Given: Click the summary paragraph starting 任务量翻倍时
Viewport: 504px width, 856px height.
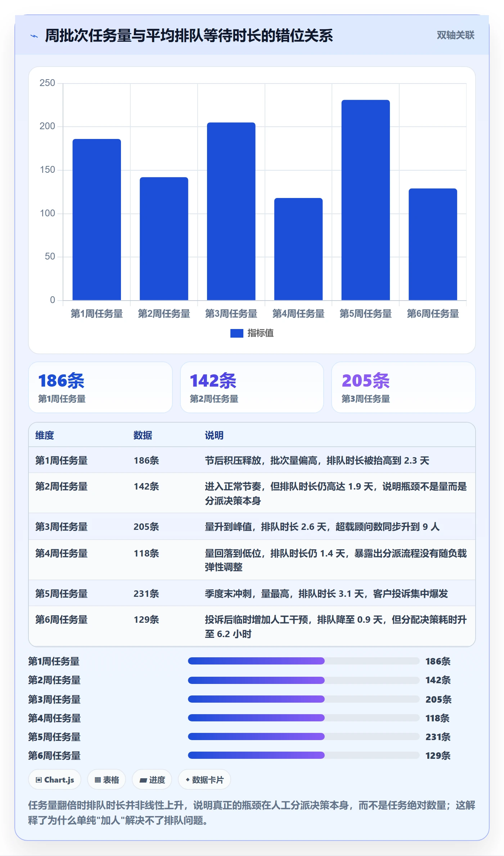Looking at the screenshot, I should [x=252, y=813].
